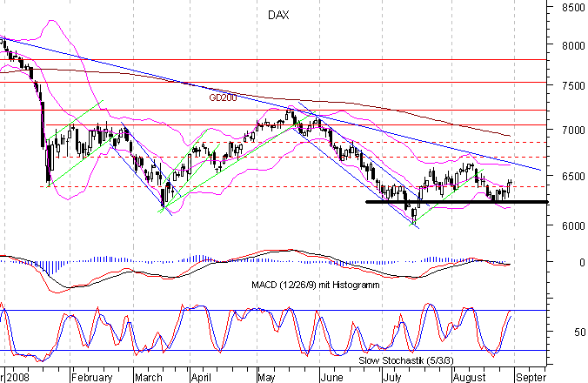Screen dimensions: 588x383
Task: Click the 7000 price axis value
Action: click(x=573, y=131)
